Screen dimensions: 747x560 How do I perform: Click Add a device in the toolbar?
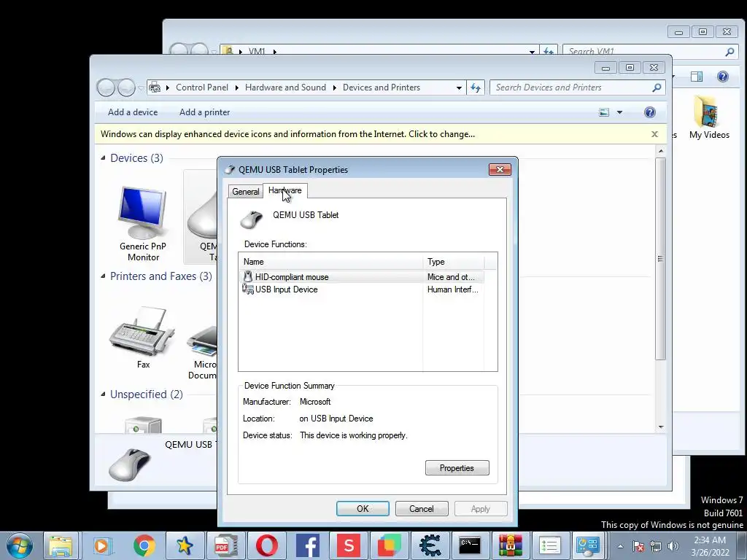133,112
